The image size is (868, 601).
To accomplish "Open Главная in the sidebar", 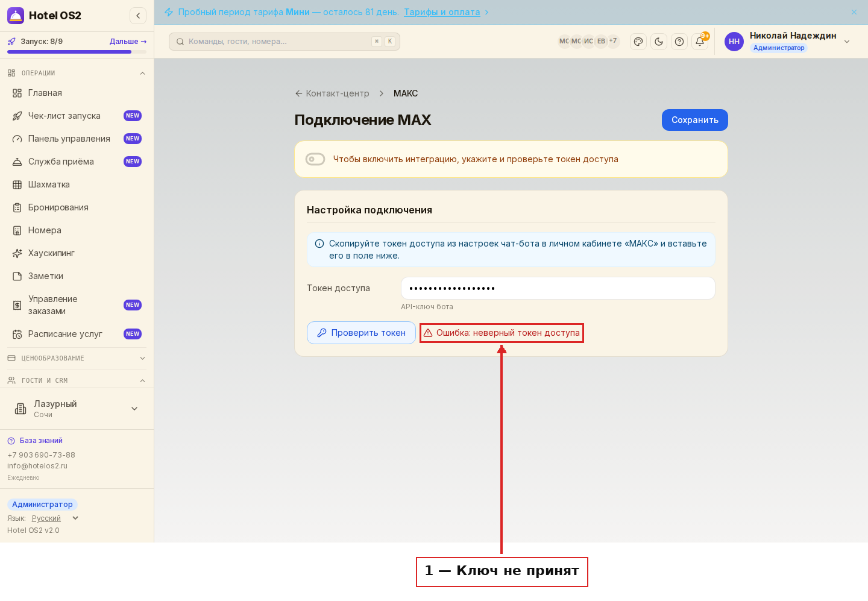I will click(x=77, y=93).
